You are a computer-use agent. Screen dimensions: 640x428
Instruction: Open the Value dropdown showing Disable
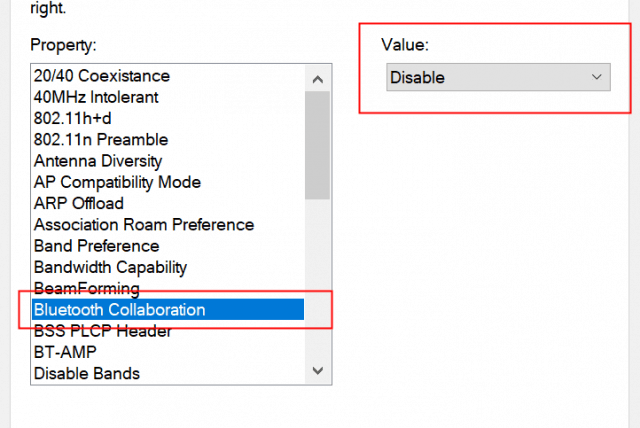pyautogui.click(x=497, y=77)
